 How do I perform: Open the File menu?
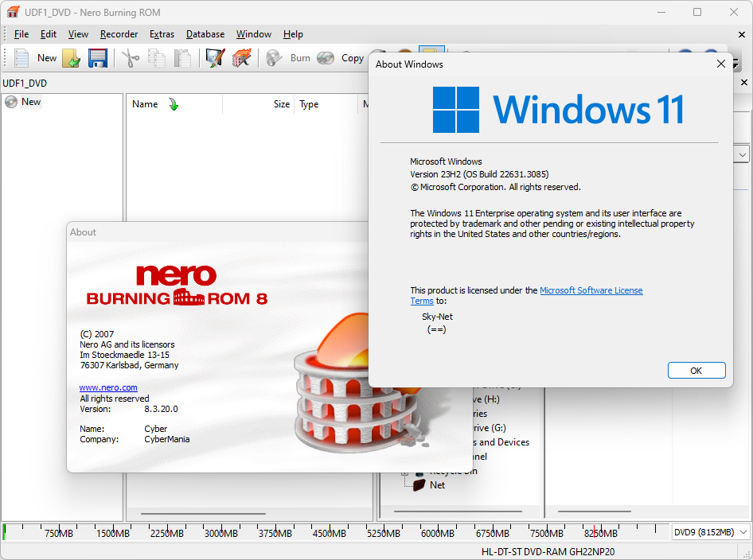21,34
